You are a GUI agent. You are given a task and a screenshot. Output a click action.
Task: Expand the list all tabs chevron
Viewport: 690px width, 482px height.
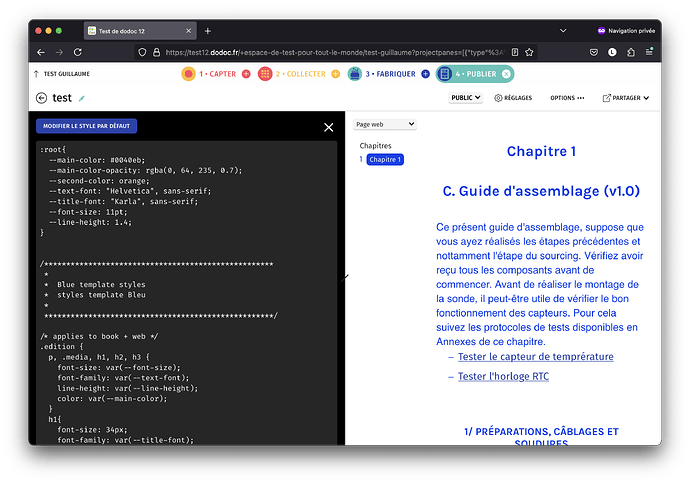[563, 31]
